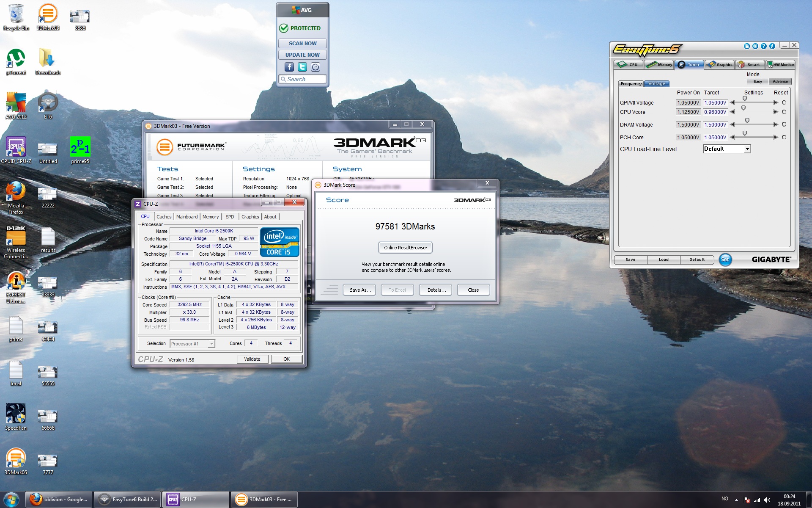Click the Facebook icon in the AVG gadget
Viewport: 812px width, 508px height.
point(289,67)
